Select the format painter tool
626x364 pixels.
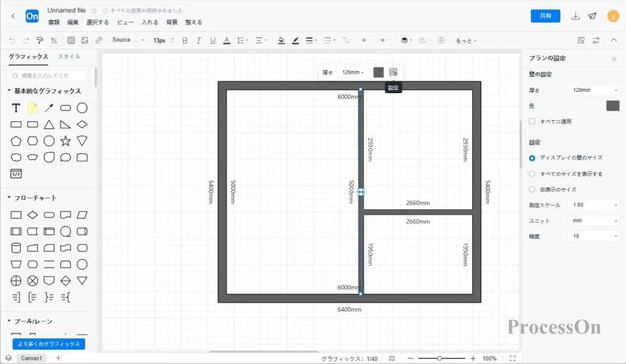tap(40, 40)
